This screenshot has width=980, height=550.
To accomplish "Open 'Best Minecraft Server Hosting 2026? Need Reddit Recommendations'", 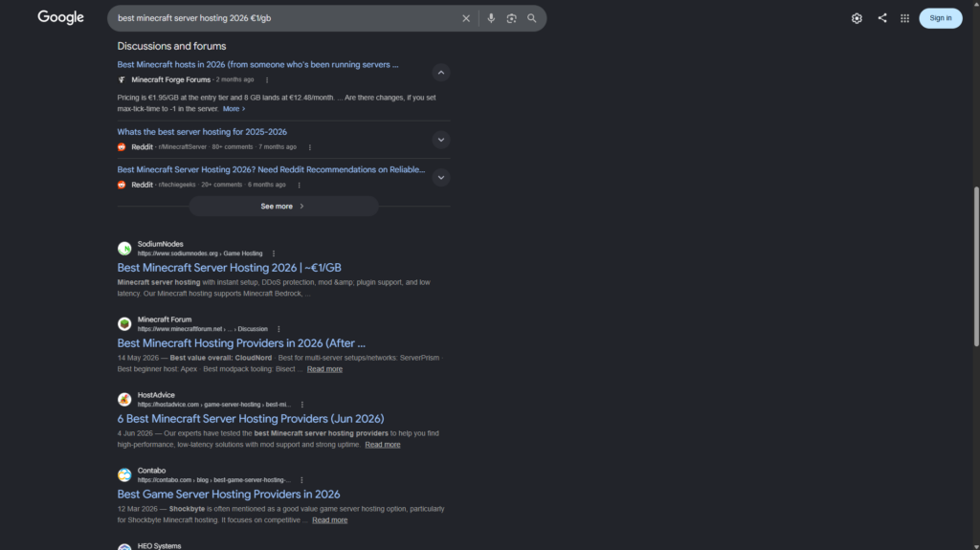I will (x=271, y=169).
